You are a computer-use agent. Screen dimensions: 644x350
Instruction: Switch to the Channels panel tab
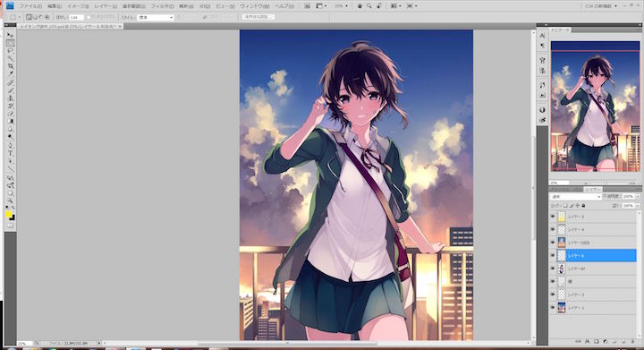point(561,190)
